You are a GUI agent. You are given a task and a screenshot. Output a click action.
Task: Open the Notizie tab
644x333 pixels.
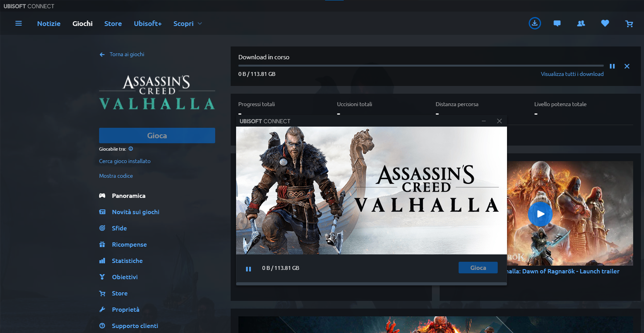click(x=49, y=24)
